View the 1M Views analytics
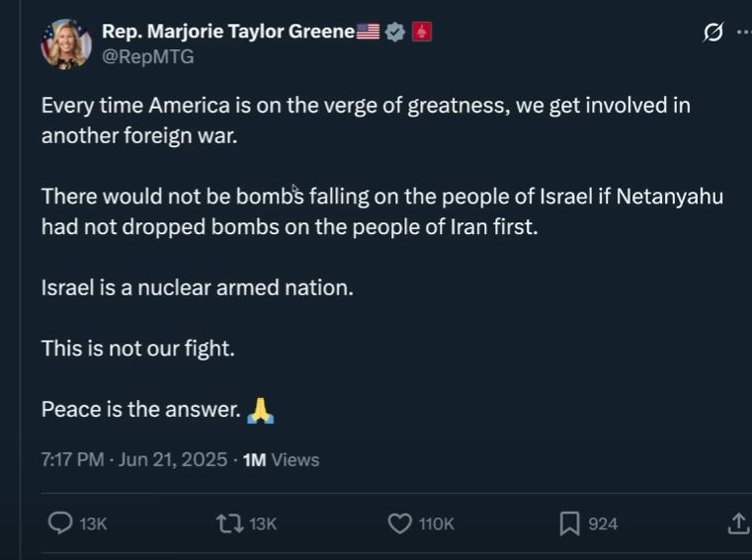Image resolution: width=752 pixels, height=560 pixels. [281, 459]
